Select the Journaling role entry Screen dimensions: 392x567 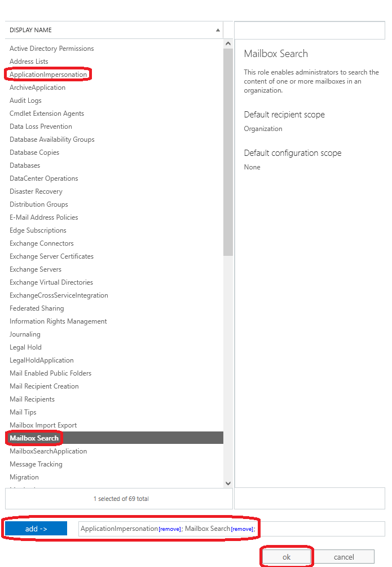(x=25, y=334)
